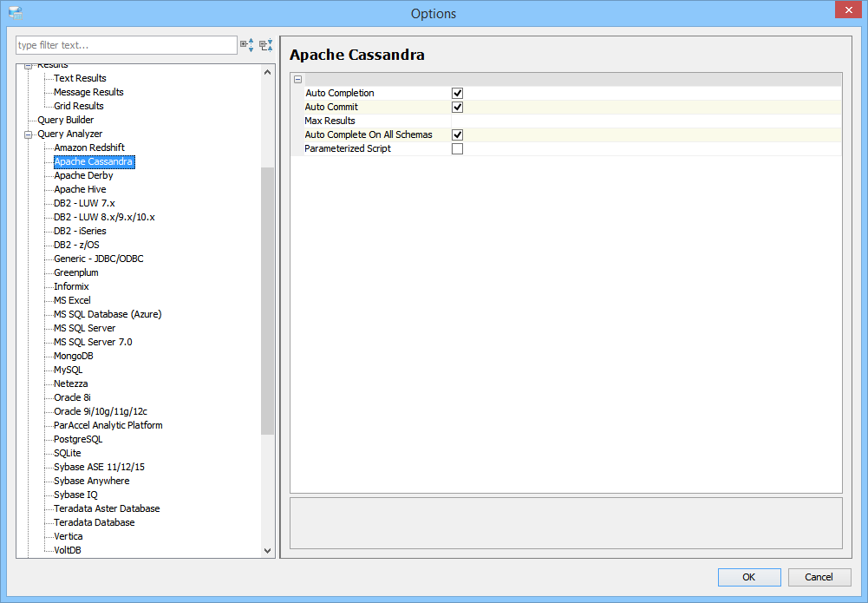Click the Options window title bar icon
868x603 pixels.
pos(15,13)
